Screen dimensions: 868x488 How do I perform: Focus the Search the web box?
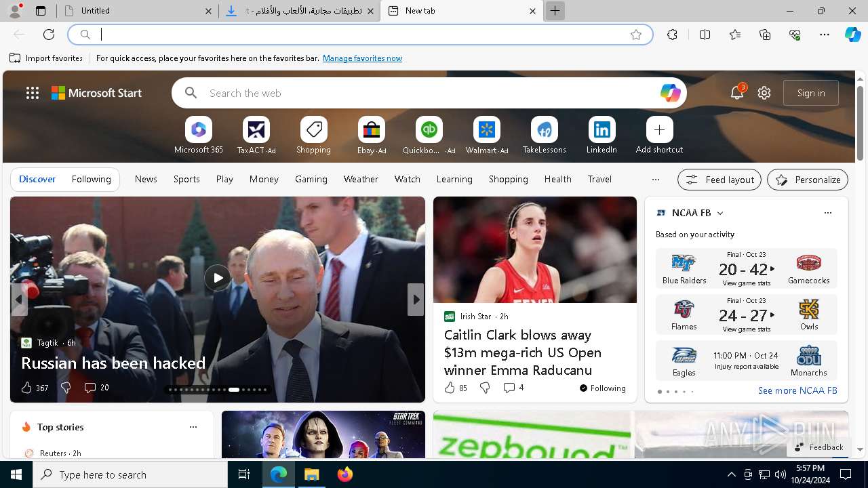pyautogui.click(x=431, y=93)
